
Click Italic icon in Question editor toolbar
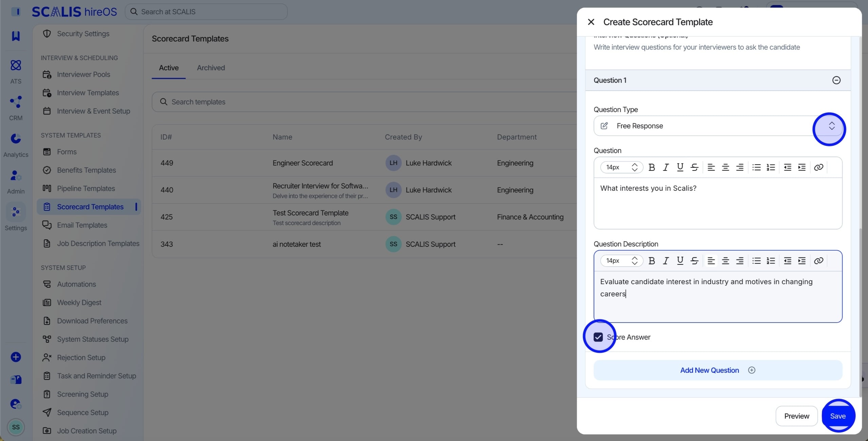click(x=666, y=167)
